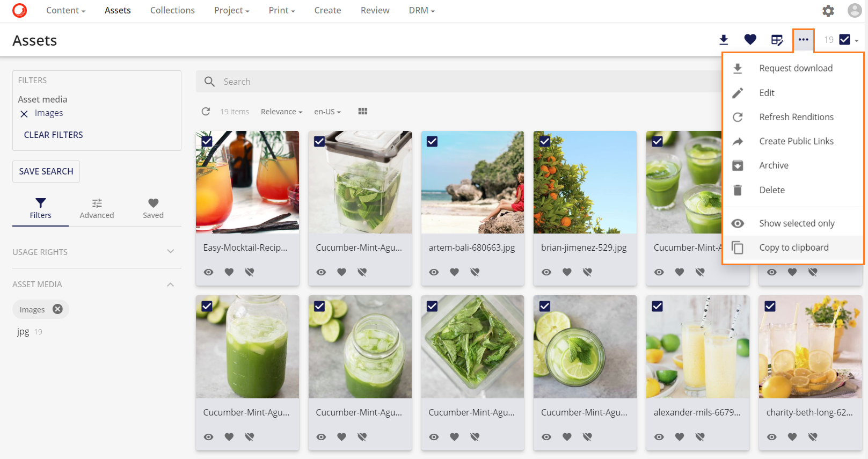Uncheck the alexander-mils-6679 asset checkbox
Viewport: 868px width, 459px height.
pyautogui.click(x=657, y=306)
